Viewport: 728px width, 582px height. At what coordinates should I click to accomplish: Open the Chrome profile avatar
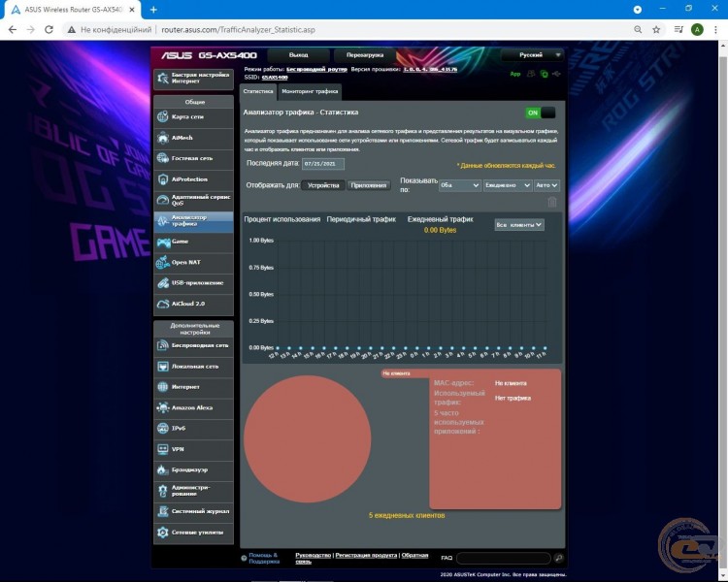point(697,30)
